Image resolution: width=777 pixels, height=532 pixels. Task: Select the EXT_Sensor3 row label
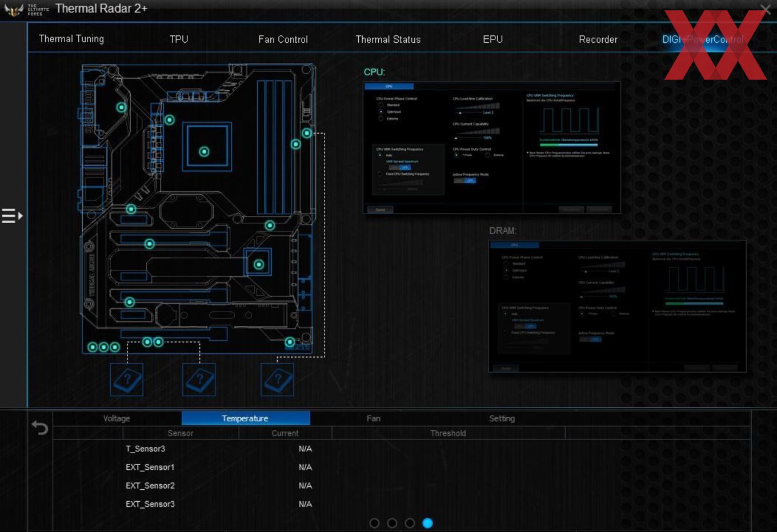[x=150, y=504]
